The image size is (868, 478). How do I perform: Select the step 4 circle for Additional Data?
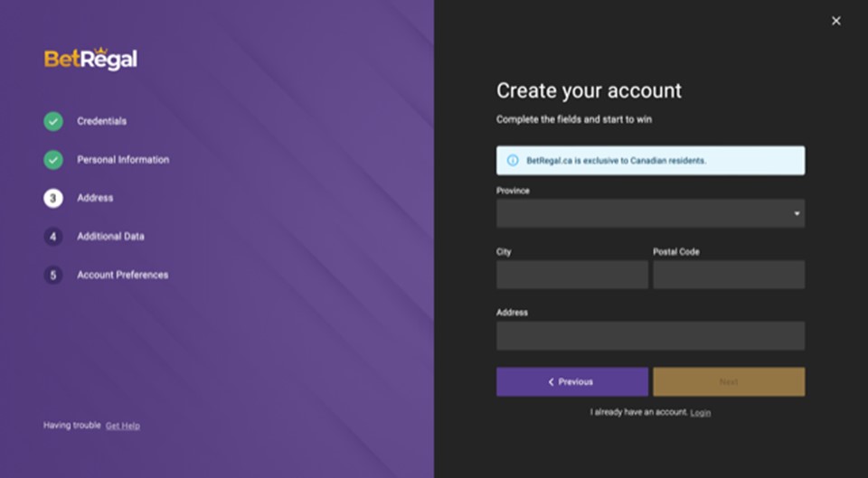click(53, 237)
